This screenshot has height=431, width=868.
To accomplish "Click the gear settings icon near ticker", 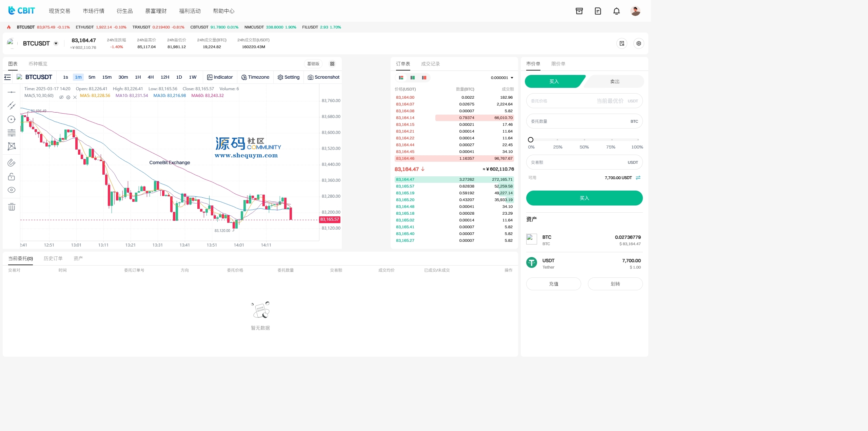I will [x=638, y=43].
